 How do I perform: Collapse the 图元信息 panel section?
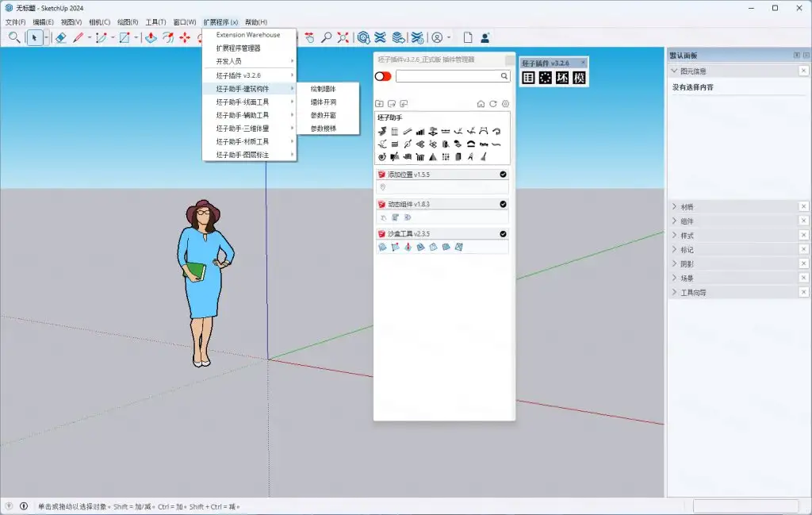click(x=674, y=71)
